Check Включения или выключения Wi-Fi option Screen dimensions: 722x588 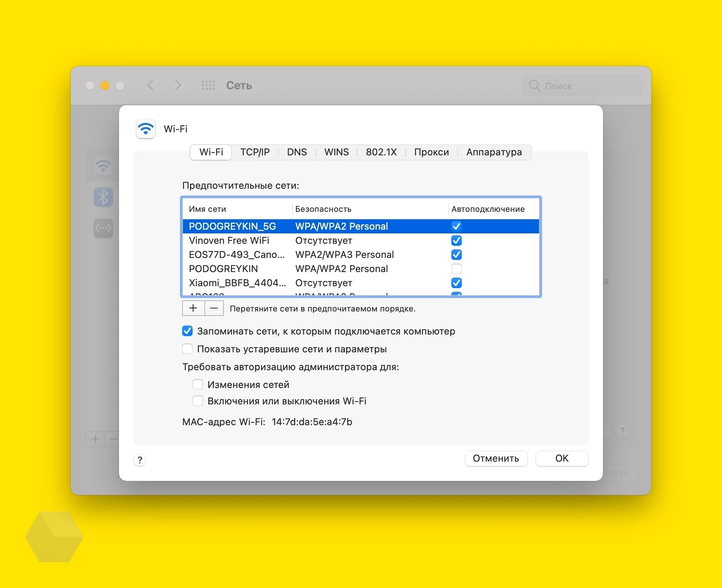[x=198, y=401]
